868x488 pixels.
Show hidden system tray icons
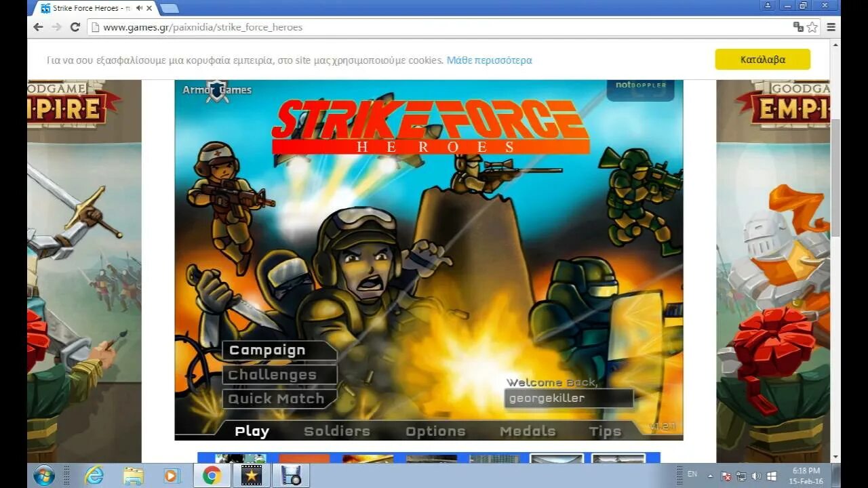click(x=711, y=476)
